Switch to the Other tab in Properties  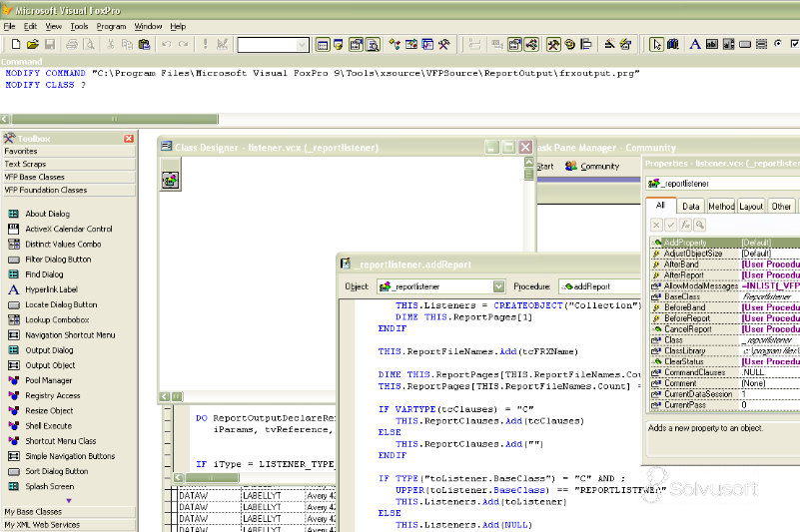(781, 206)
